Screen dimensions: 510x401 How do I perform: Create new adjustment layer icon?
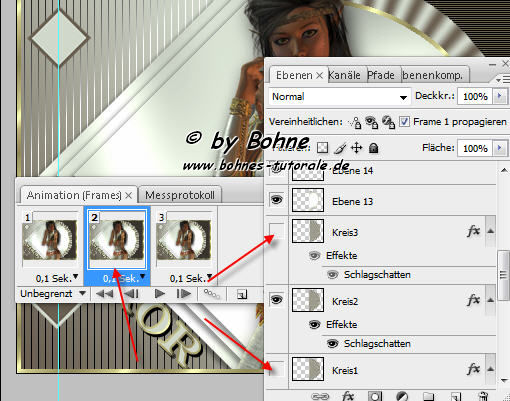[402, 396]
